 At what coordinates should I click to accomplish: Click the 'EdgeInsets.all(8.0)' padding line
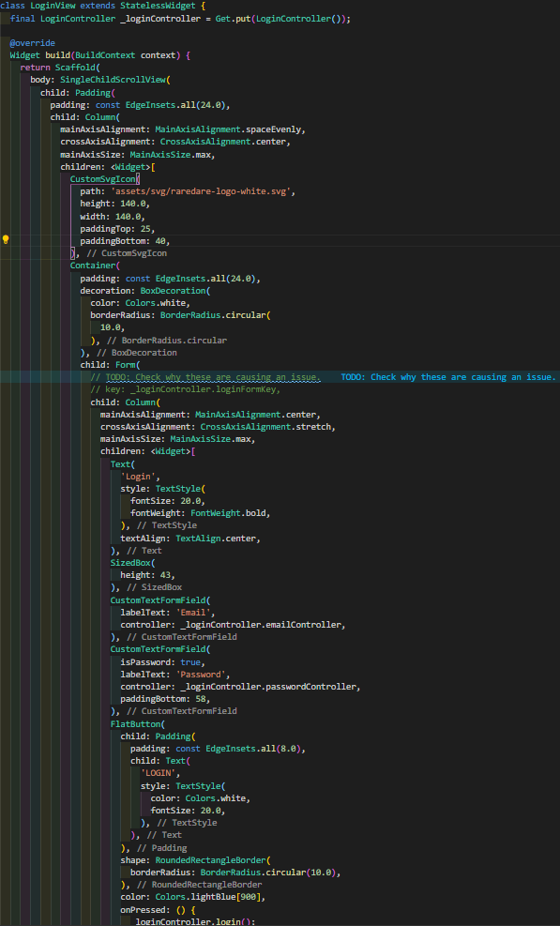pos(218,749)
